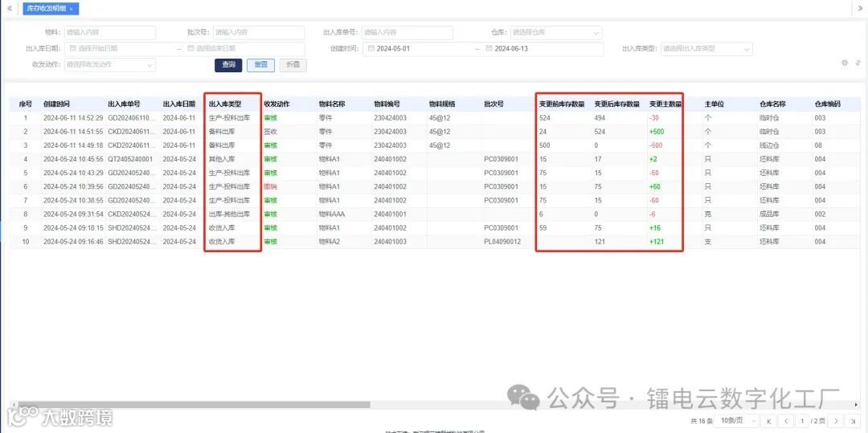868x433 pixels.
Task: Focus the 出入库单号 input field
Action: click(407, 33)
